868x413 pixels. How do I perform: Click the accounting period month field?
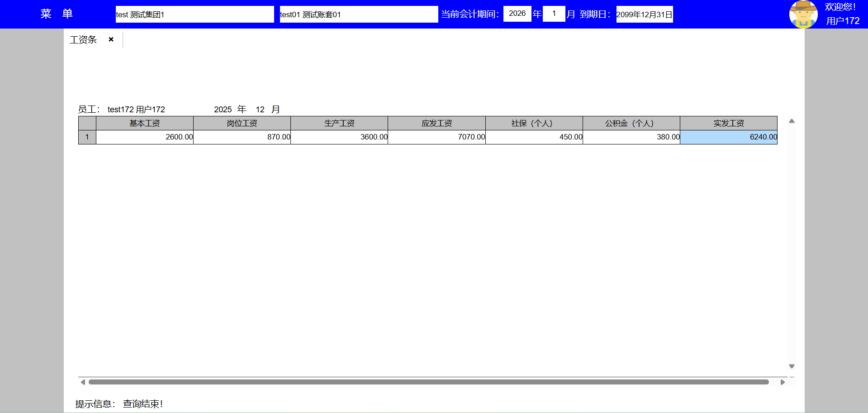point(554,14)
